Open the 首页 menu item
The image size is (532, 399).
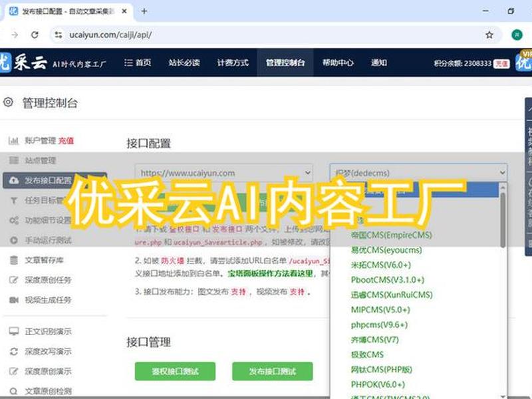(x=138, y=63)
